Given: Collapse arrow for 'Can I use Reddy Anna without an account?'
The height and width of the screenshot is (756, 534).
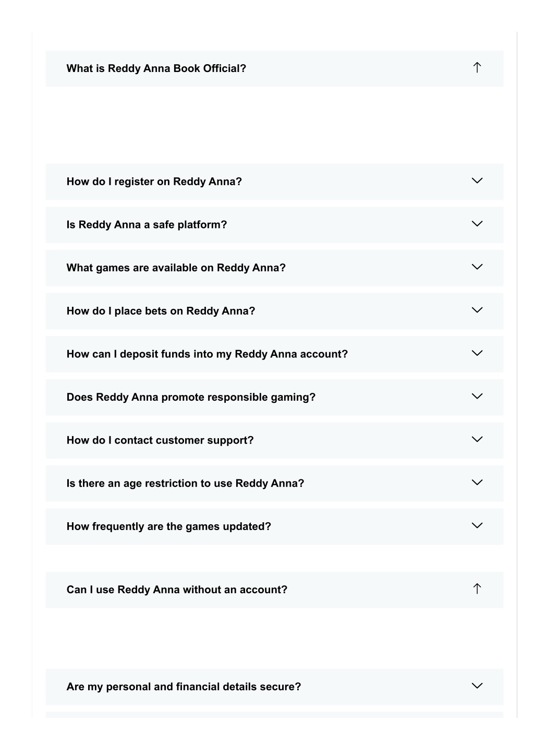Looking at the screenshot, I should tap(477, 589).
